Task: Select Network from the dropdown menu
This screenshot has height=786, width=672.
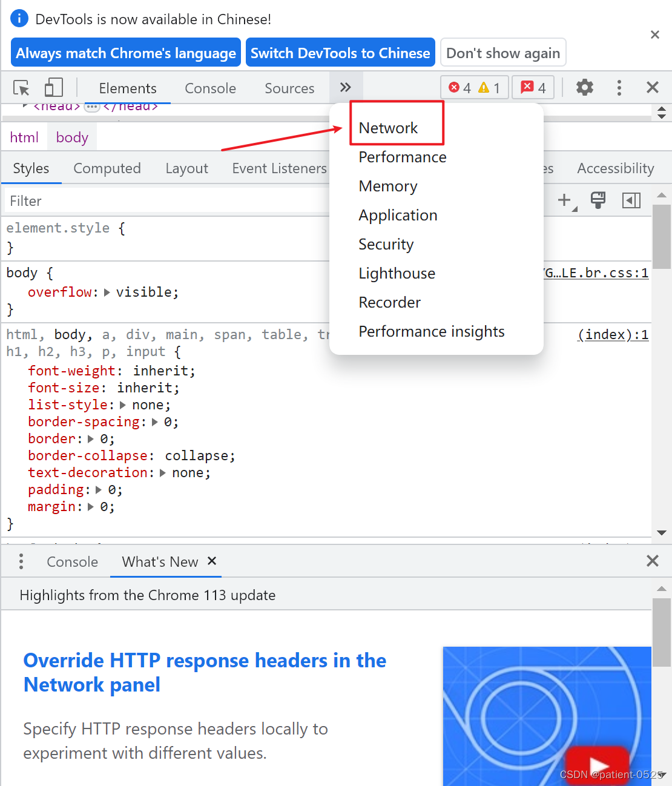Action: 388,128
